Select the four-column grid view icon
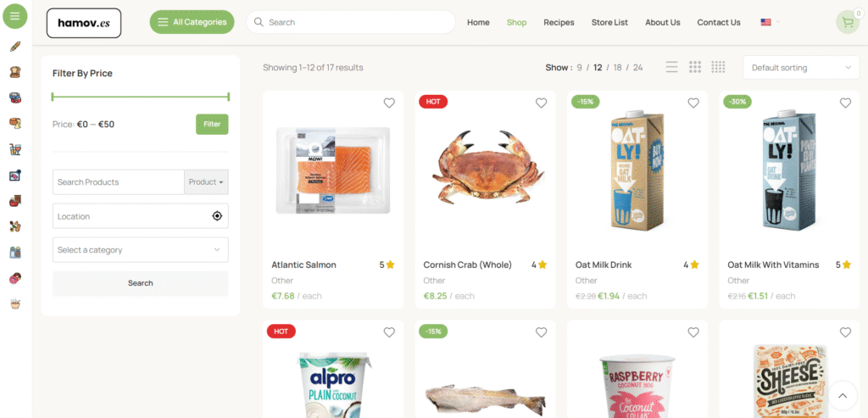 pyautogui.click(x=718, y=67)
